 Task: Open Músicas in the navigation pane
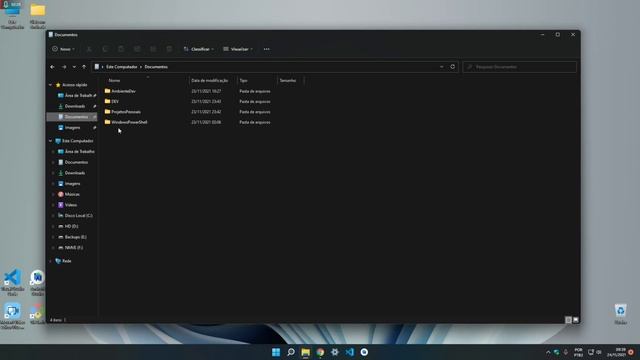click(69, 194)
